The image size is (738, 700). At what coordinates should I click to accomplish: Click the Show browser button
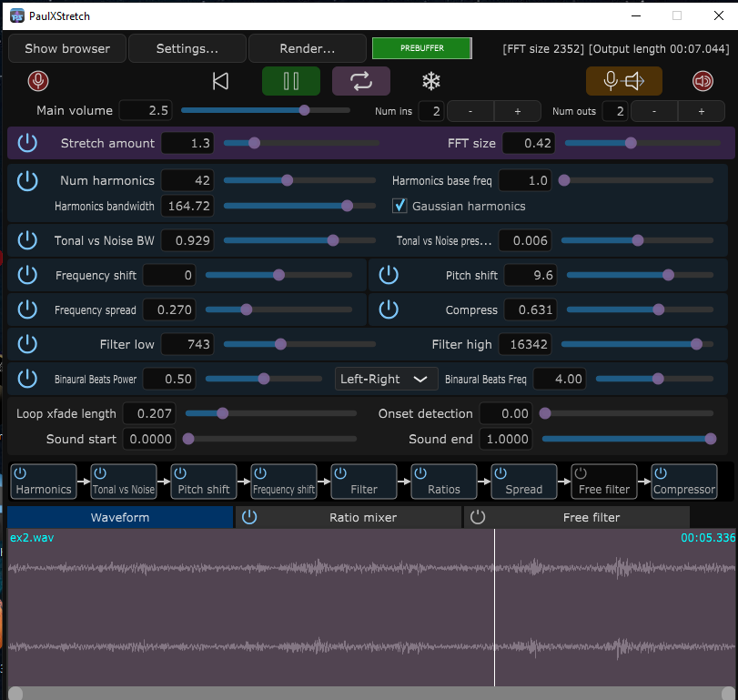(67, 48)
